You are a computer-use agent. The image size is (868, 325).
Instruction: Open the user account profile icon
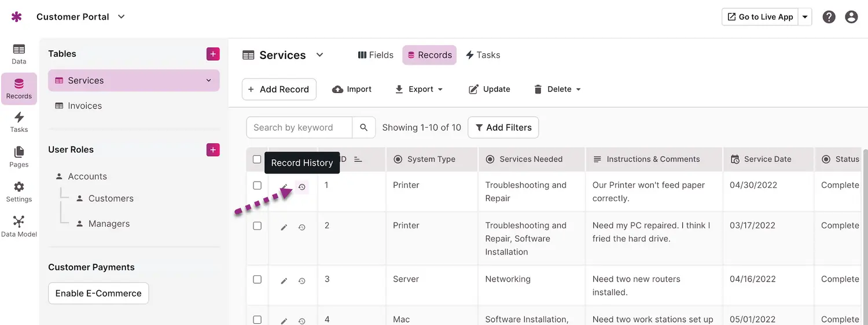click(851, 17)
